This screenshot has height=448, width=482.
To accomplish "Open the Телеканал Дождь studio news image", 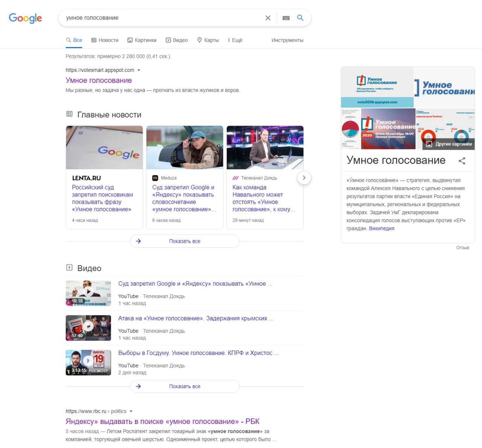I will [265, 148].
